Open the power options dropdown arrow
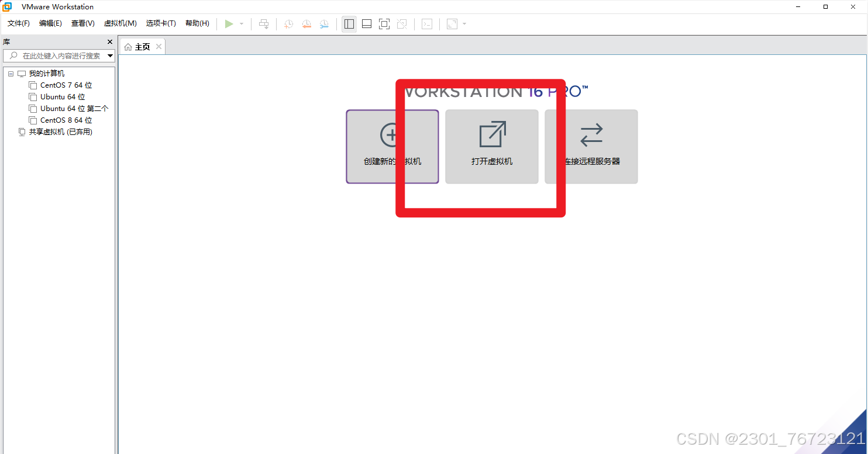 click(x=242, y=24)
